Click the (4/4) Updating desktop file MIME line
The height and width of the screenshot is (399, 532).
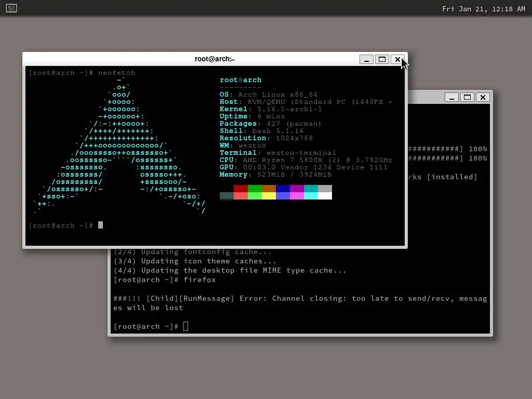coord(230,270)
